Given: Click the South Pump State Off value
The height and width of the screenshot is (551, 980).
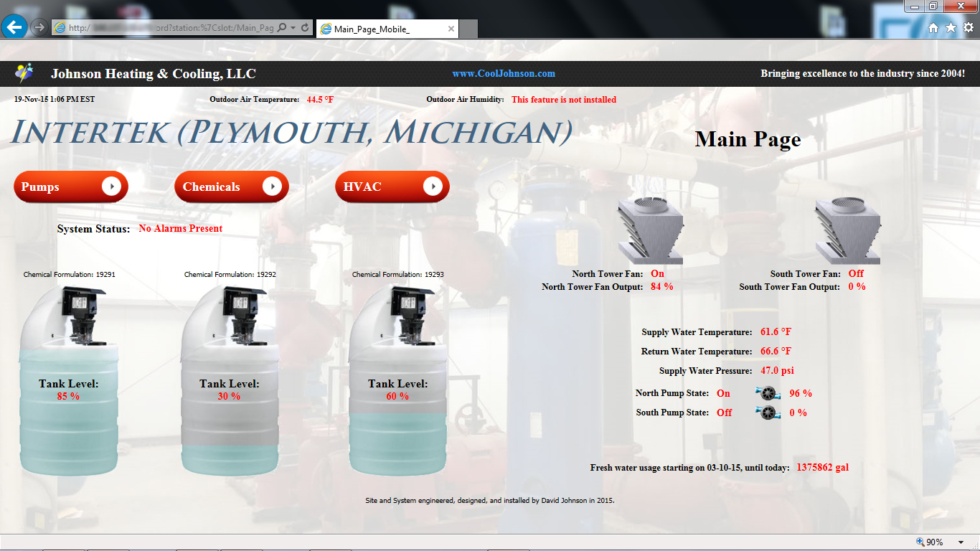Looking at the screenshot, I should 725,413.
